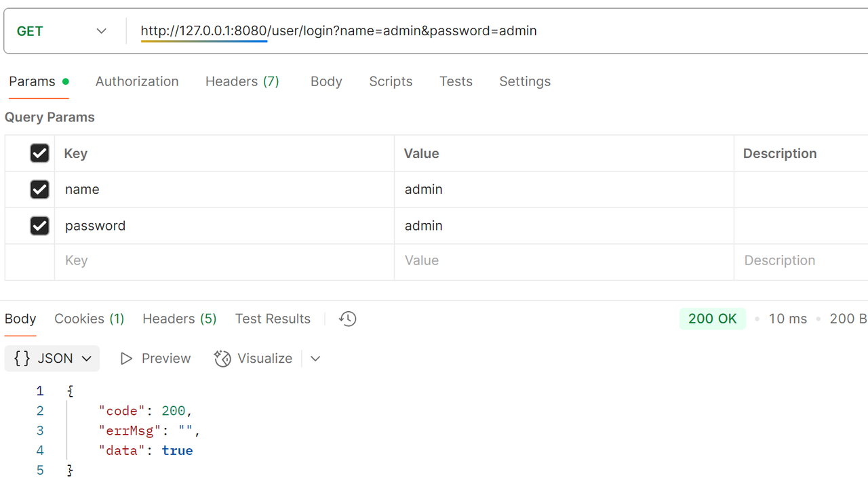Click the JSON curly braces icon
The height and width of the screenshot is (478, 868).
(22, 359)
